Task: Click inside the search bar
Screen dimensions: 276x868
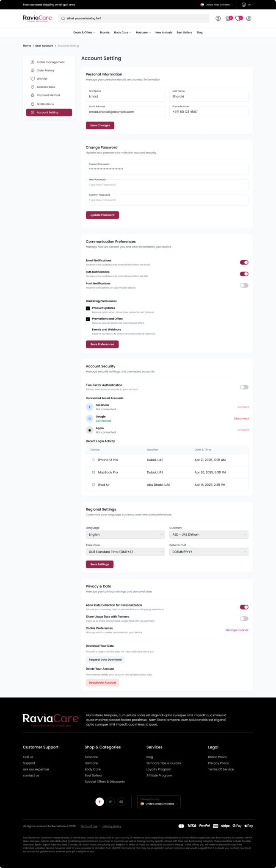Action: point(127,18)
